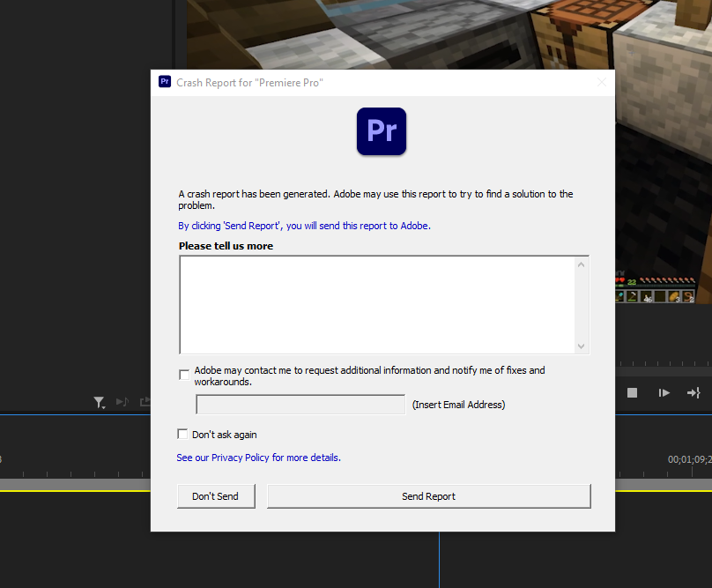Click the Send Report button

click(x=428, y=496)
